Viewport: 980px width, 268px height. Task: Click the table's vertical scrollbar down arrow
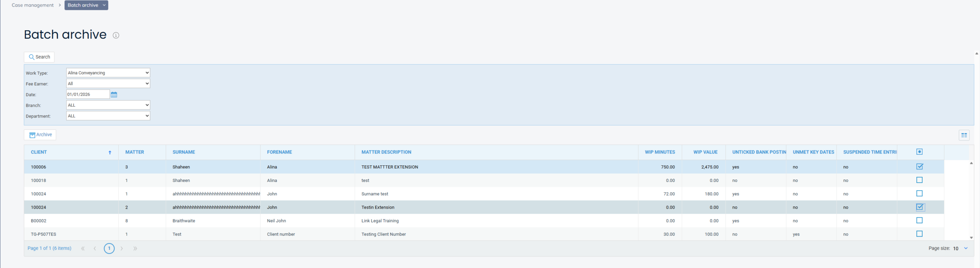click(971, 238)
